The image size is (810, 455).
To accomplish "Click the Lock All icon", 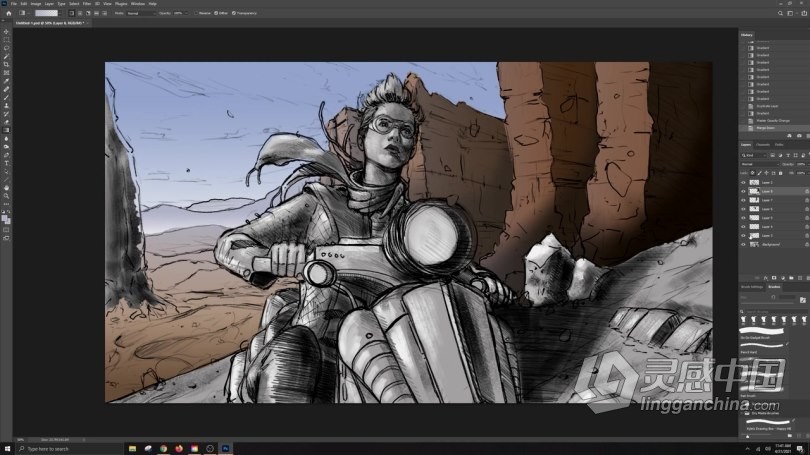I will (x=781, y=173).
